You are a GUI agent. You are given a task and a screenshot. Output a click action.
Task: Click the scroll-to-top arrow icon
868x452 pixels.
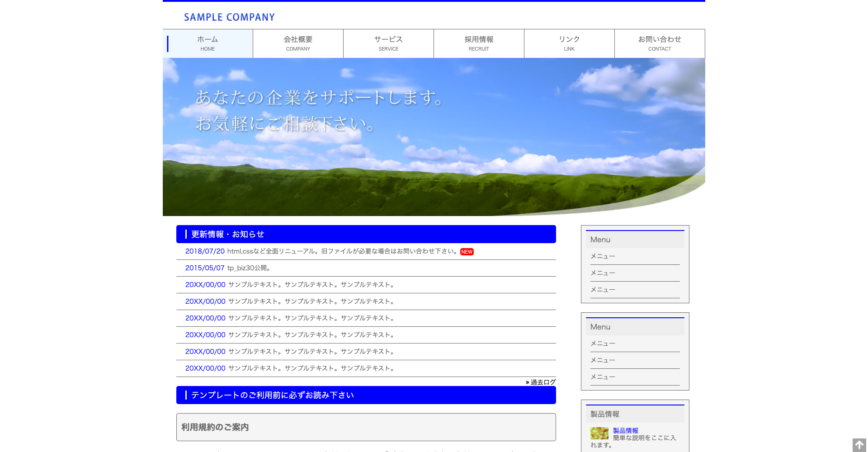coord(859,445)
